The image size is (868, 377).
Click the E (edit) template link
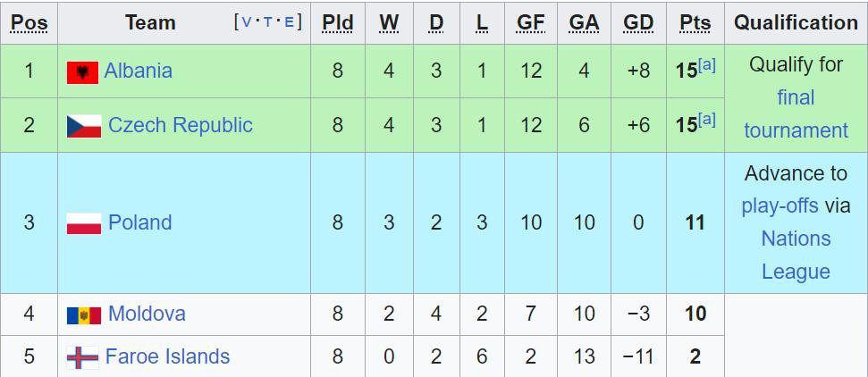pyautogui.click(x=288, y=22)
